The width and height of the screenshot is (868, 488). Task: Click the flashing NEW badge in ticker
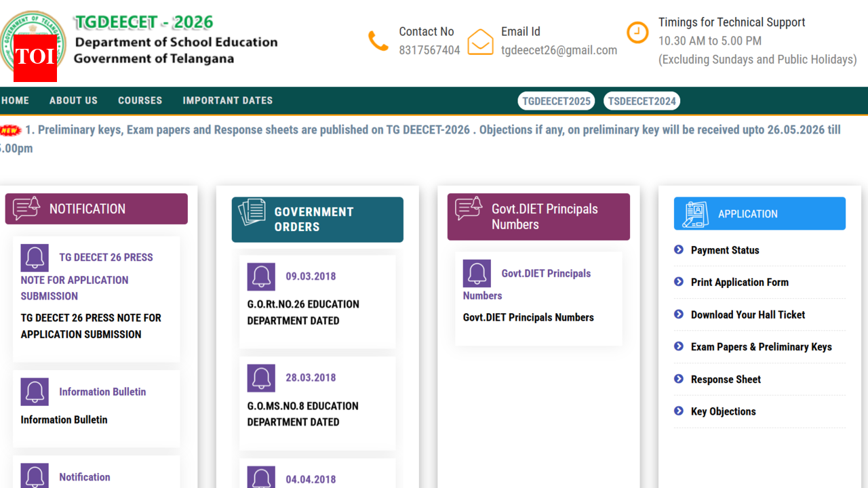[x=10, y=130]
